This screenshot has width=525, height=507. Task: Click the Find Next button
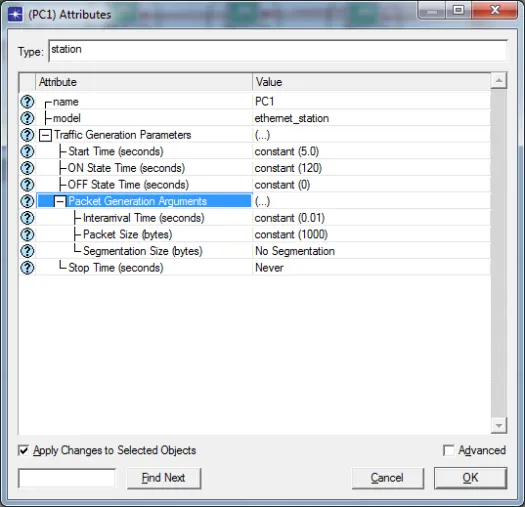(x=164, y=478)
